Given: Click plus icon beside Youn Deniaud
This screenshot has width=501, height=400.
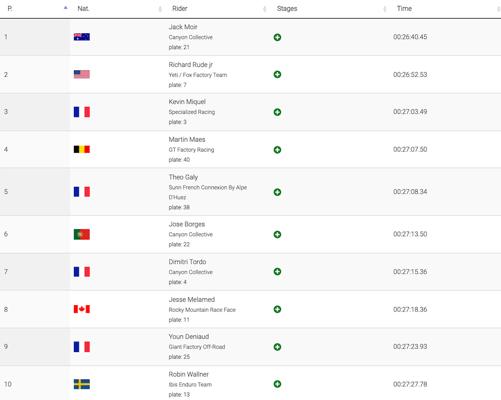Looking at the screenshot, I should click(277, 347).
